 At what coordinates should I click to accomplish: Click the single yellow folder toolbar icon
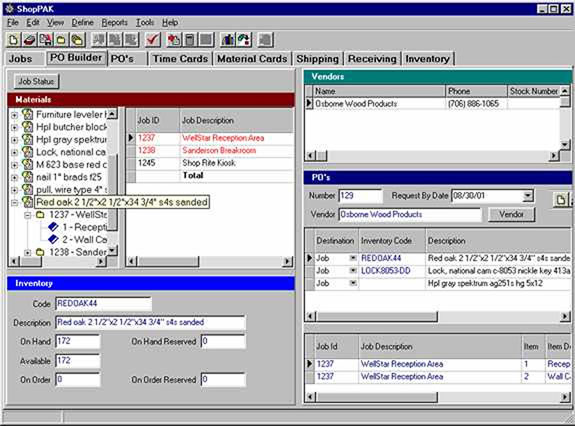(x=61, y=40)
